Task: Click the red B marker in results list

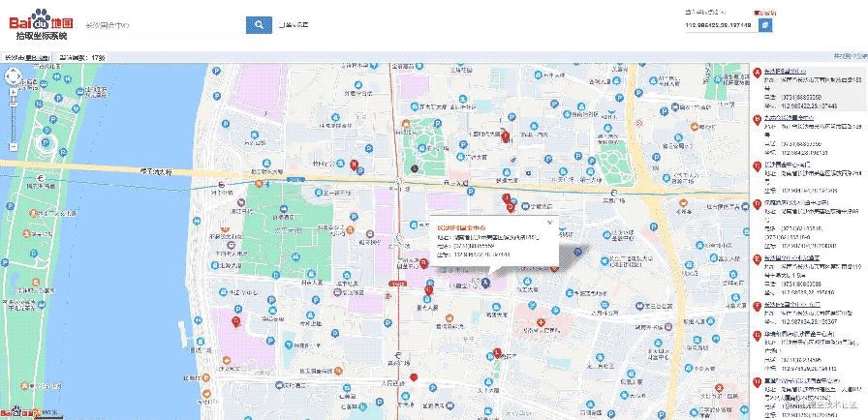Action: click(x=758, y=117)
